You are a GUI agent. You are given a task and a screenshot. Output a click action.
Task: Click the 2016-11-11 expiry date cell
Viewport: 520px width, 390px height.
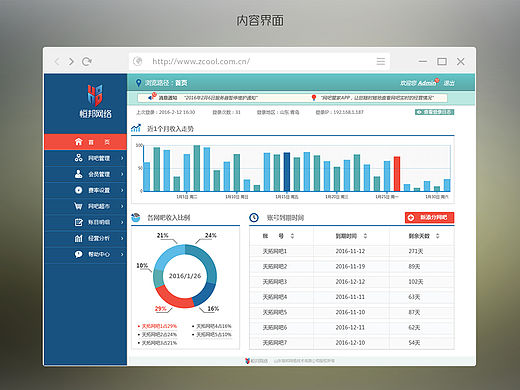[350, 297]
